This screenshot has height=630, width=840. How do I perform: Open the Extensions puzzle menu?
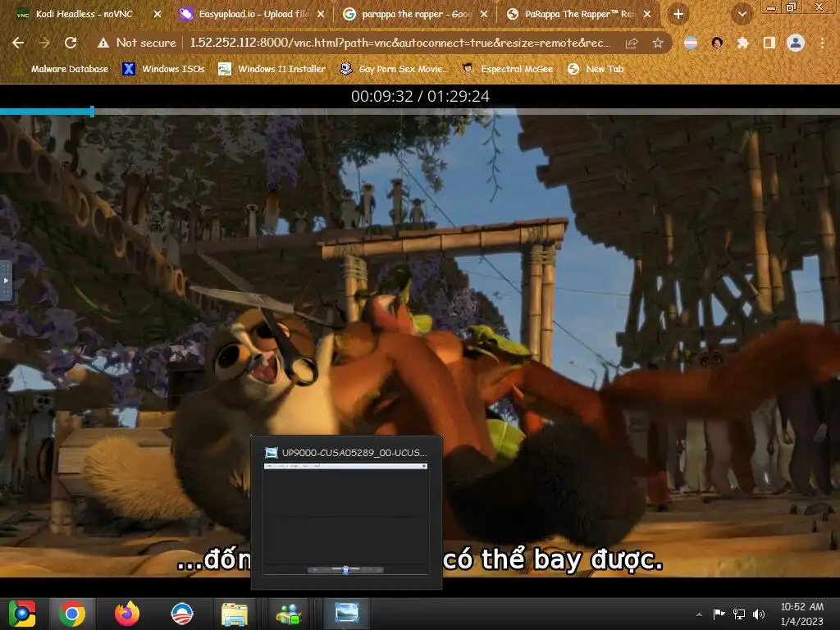click(x=742, y=43)
